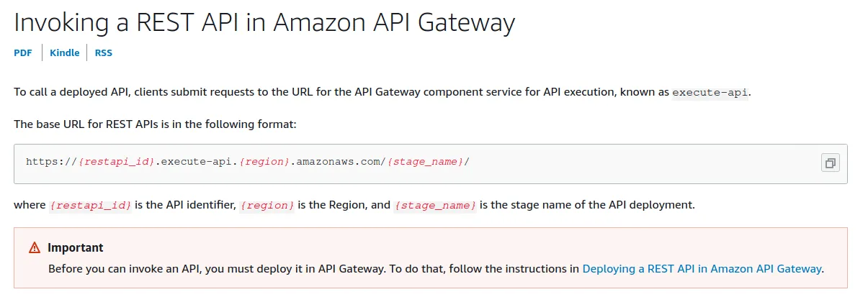Click the sentence about base URL format
The width and height of the screenshot is (868, 297).
pos(155,124)
